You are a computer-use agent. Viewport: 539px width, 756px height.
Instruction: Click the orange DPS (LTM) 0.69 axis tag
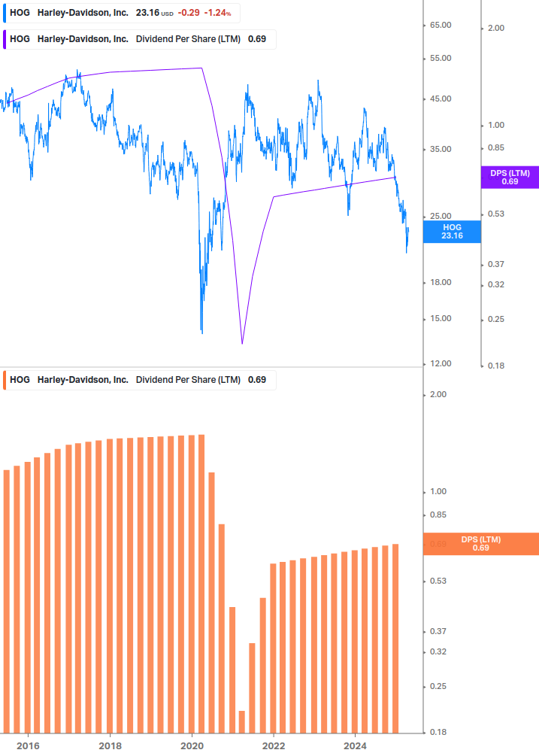coord(480,544)
